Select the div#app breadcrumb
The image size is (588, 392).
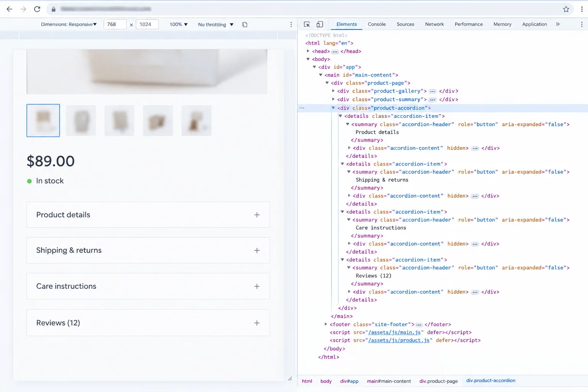point(350,381)
